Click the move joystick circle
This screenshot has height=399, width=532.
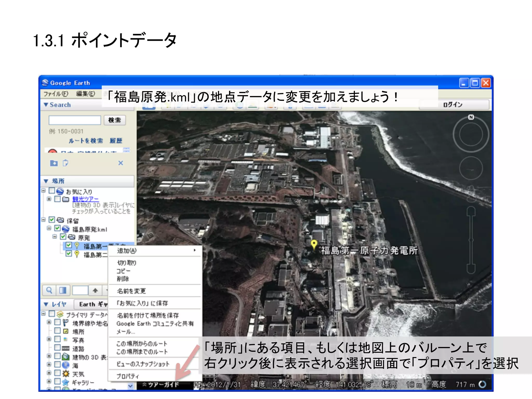[471, 169]
